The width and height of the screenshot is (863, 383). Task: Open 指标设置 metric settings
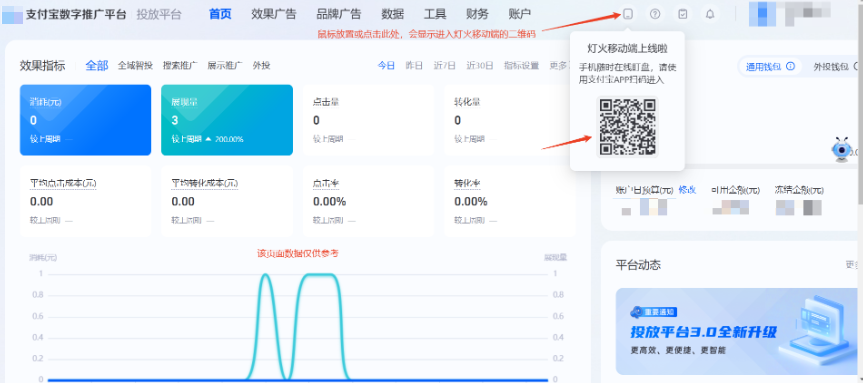pyautogui.click(x=521, y=65)
